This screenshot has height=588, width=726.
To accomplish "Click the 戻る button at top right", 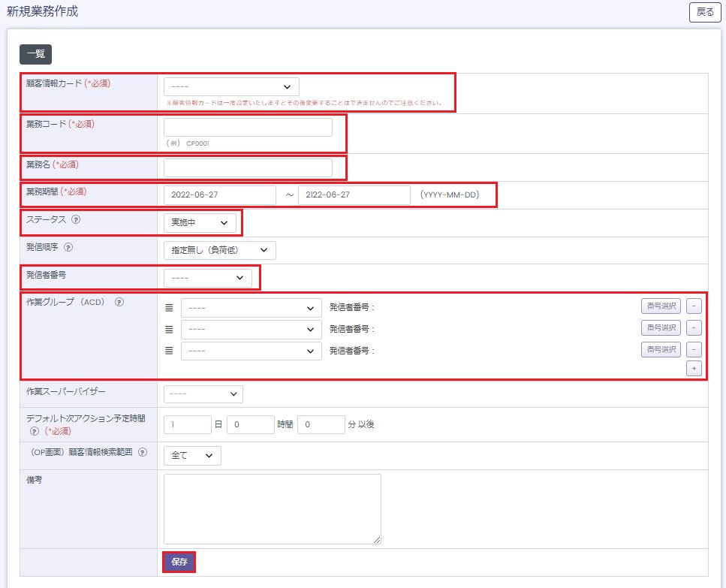I will click(705, 12).
